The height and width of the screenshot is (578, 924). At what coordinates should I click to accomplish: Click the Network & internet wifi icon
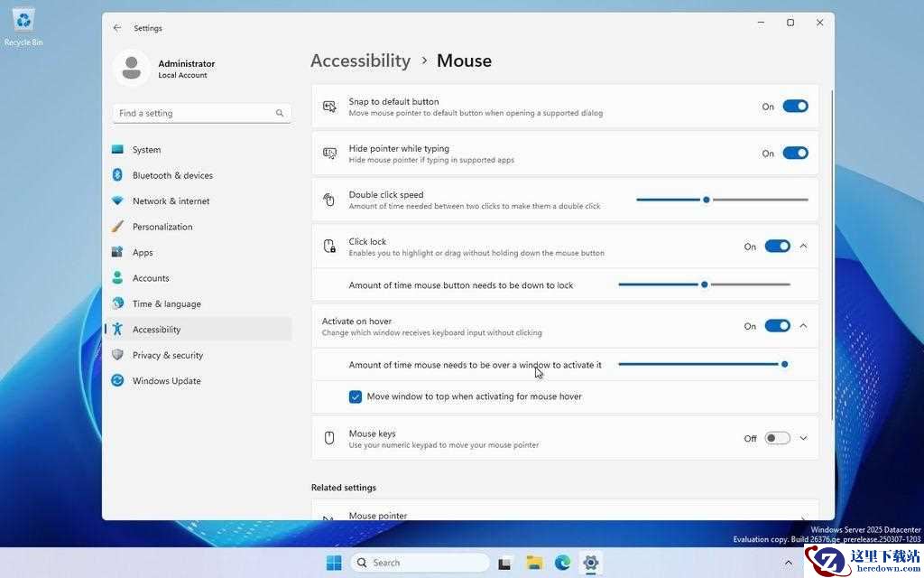117,200
